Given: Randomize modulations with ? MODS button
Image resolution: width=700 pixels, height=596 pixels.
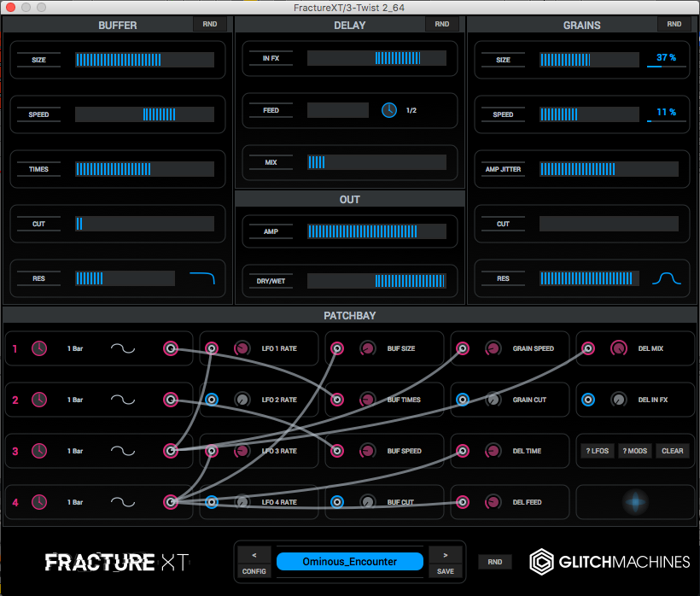Looking at the screenshot, I should tap(635, 451).
